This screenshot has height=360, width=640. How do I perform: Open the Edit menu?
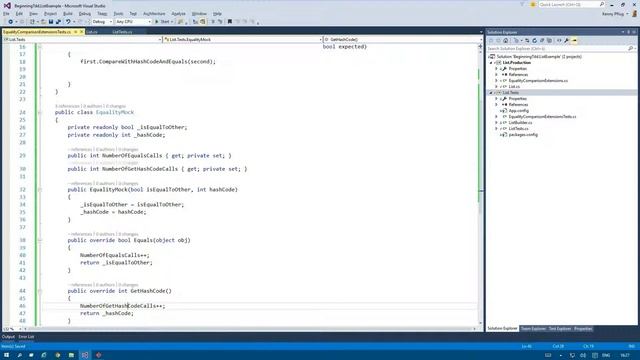[19, 14]
